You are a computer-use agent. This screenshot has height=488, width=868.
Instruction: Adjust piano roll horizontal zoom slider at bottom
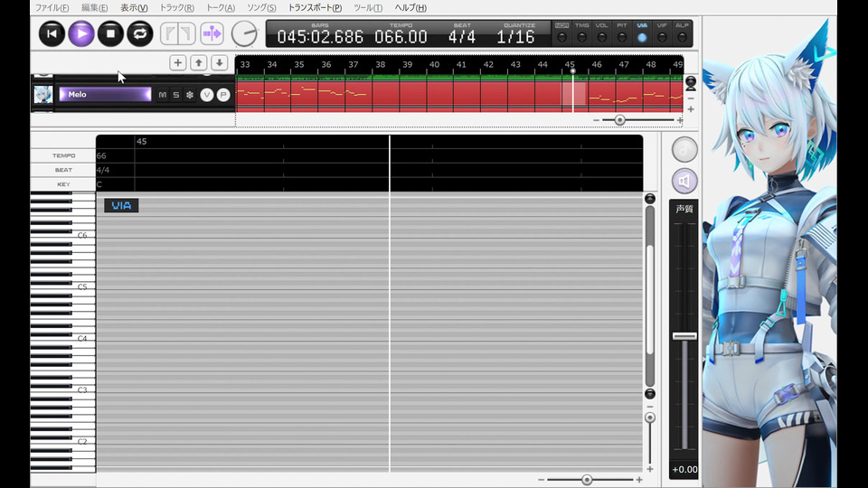pos(588,480)
